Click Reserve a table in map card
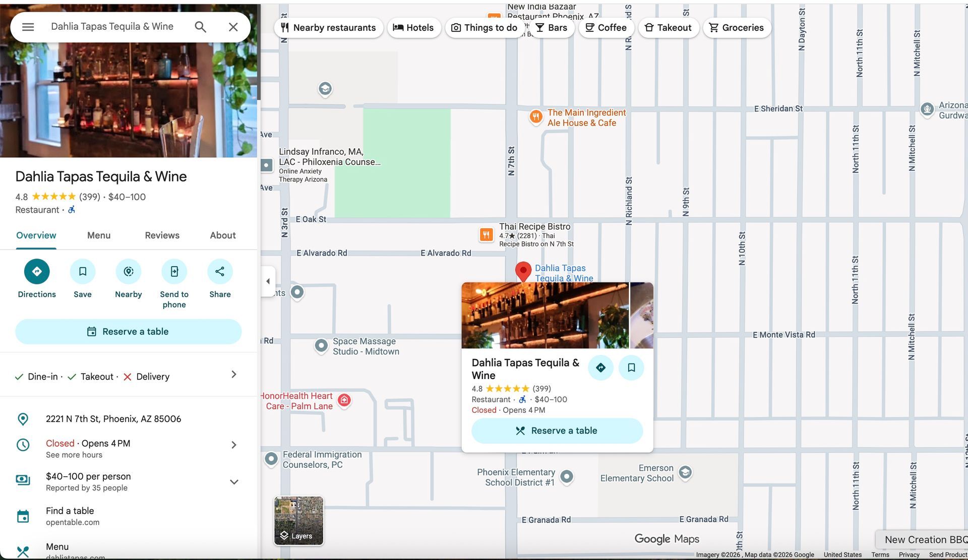This screenshot has width=968, height=560. [557, 431]
